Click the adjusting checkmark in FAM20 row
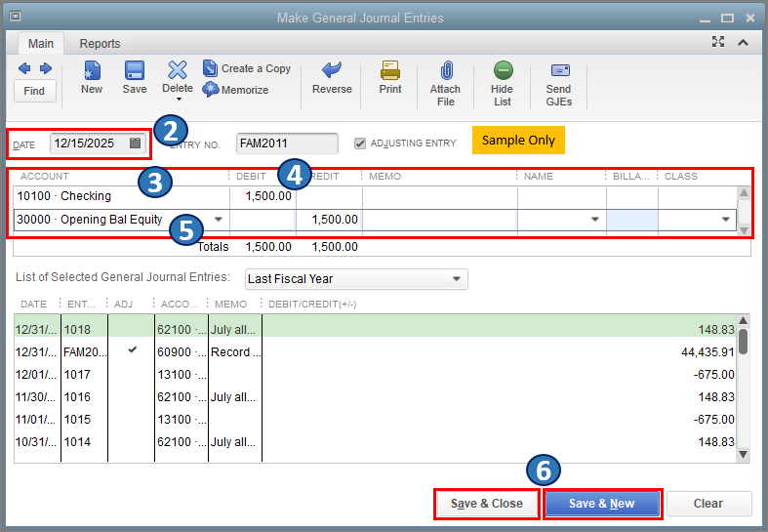This screenshot has width=768, height=532. [133, 349]
